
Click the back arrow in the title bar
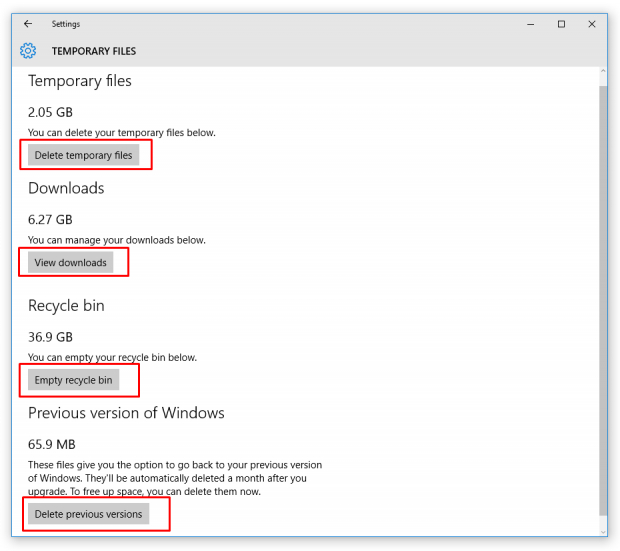pyautogui.click(x=28, y=24)
